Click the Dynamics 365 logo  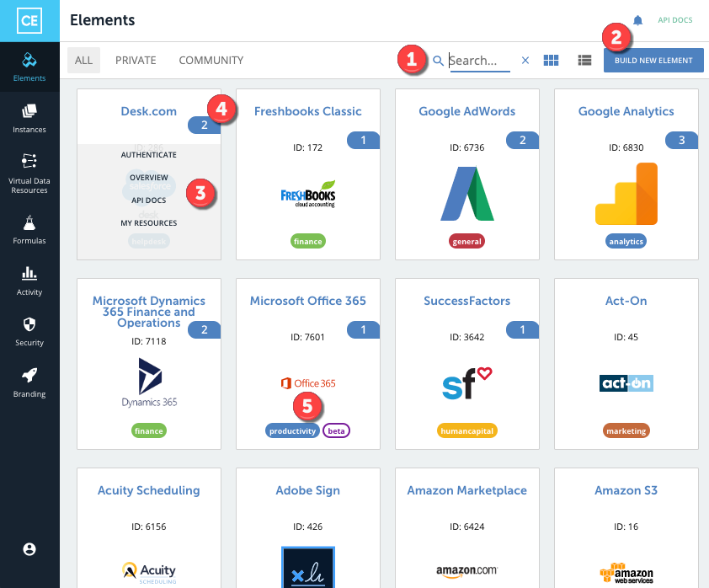click(149, 382)
